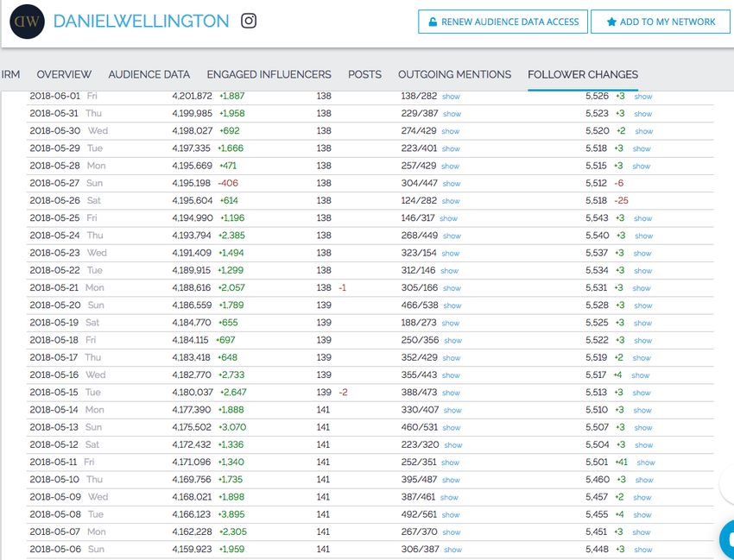Switch to the Overview tab
734x560 pixels.
coord(64,74)
